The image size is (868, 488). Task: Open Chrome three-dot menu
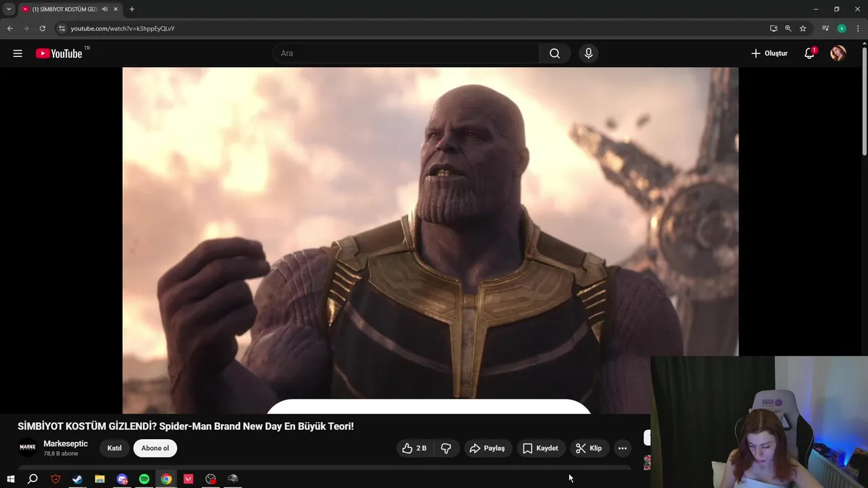(858, 28)
